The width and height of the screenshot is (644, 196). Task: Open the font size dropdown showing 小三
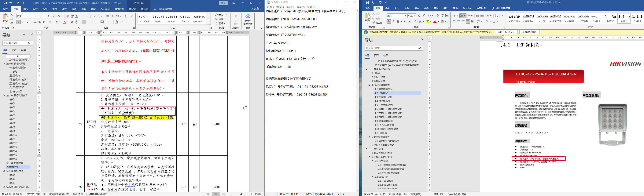(415, 16)
